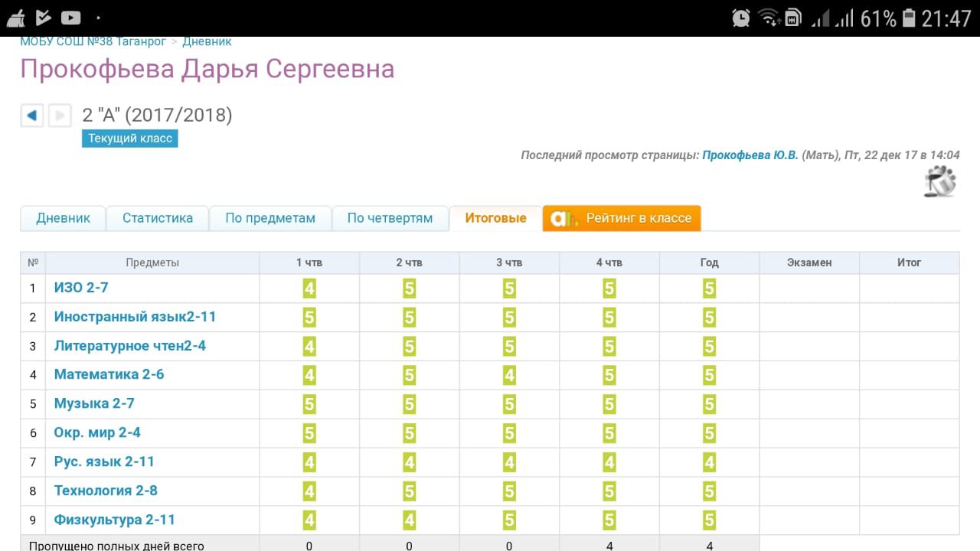This screenshot has height=551, width=980.
Task: Open Прокофьева Ю.В. profile link
Action: point(750,155)
